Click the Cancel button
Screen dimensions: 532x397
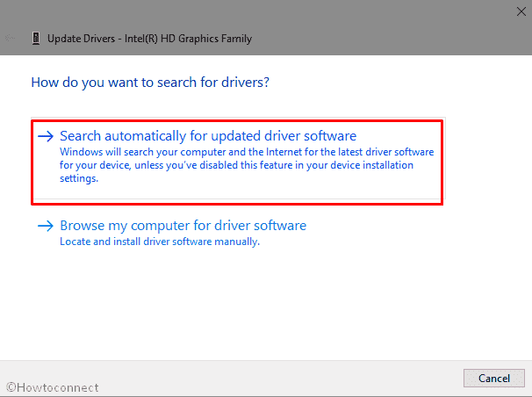pos(494,378)
